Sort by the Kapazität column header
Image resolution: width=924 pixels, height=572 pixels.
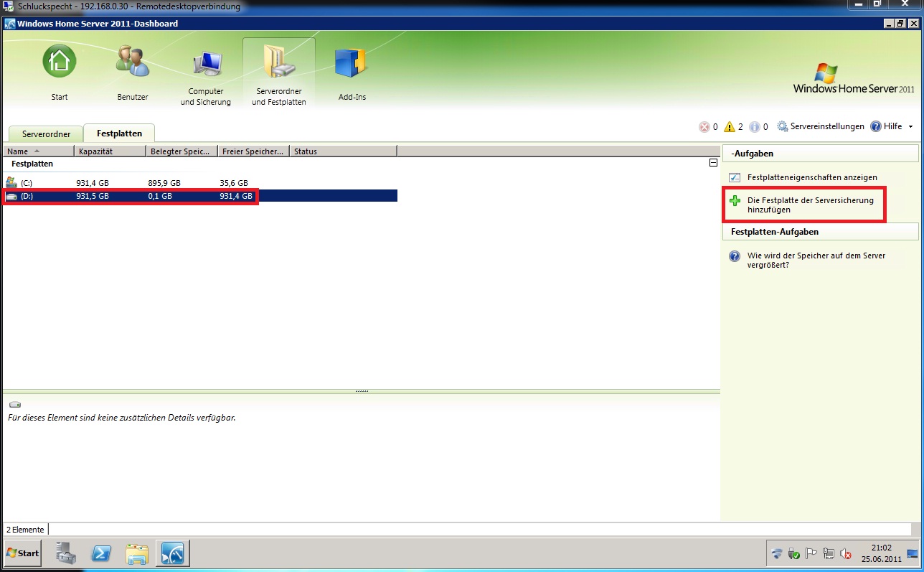tap(110, 151)
